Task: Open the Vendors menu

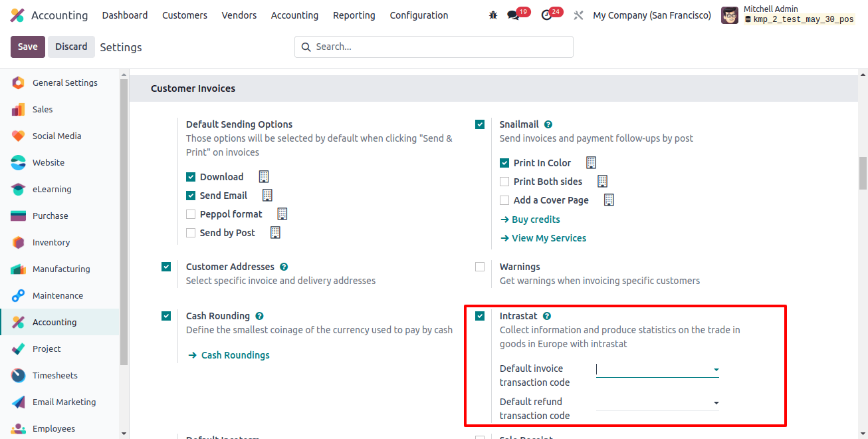Action: tap(239, 15)
